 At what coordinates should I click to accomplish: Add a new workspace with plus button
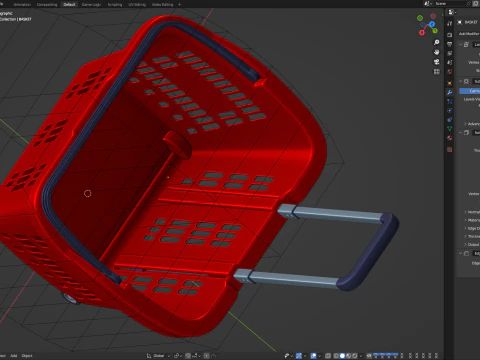coord(179,5)
